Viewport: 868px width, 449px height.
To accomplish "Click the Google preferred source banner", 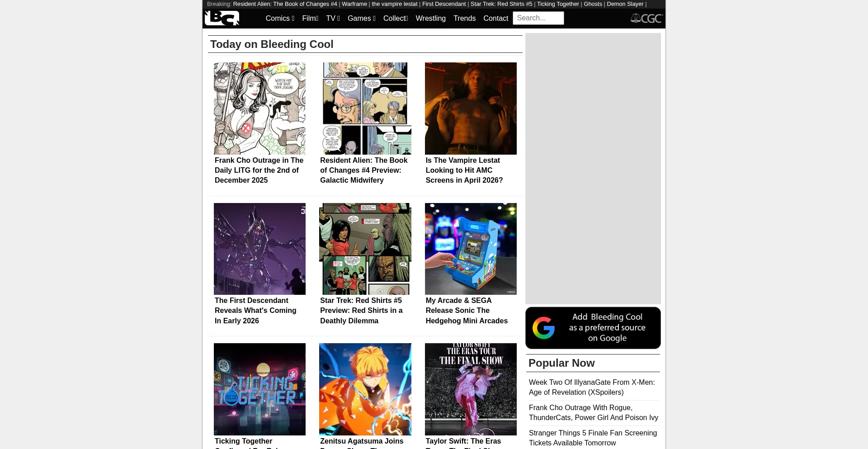I will click(593, 328).
